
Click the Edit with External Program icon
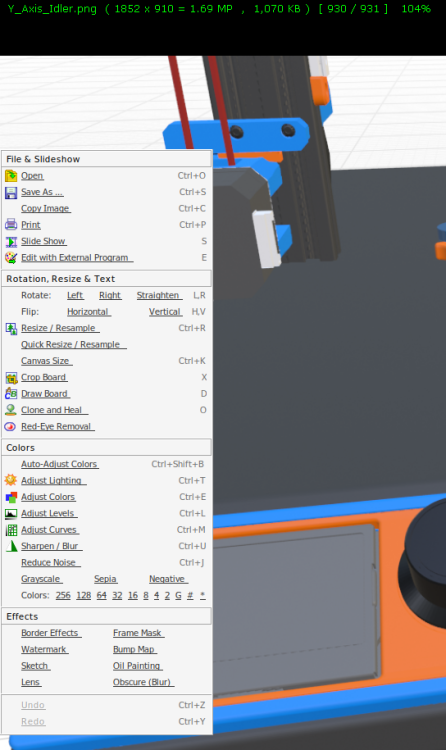pos(11,258)
